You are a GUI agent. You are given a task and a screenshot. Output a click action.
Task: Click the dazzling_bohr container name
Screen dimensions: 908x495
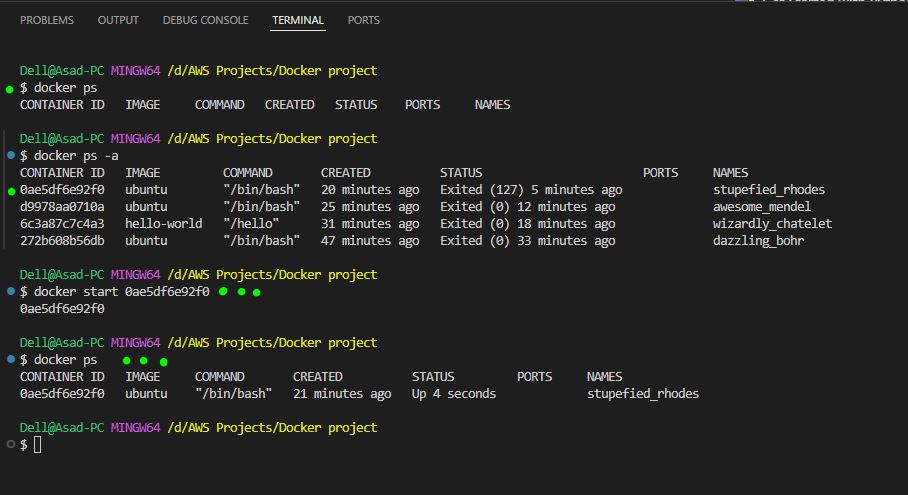[758, 241]
